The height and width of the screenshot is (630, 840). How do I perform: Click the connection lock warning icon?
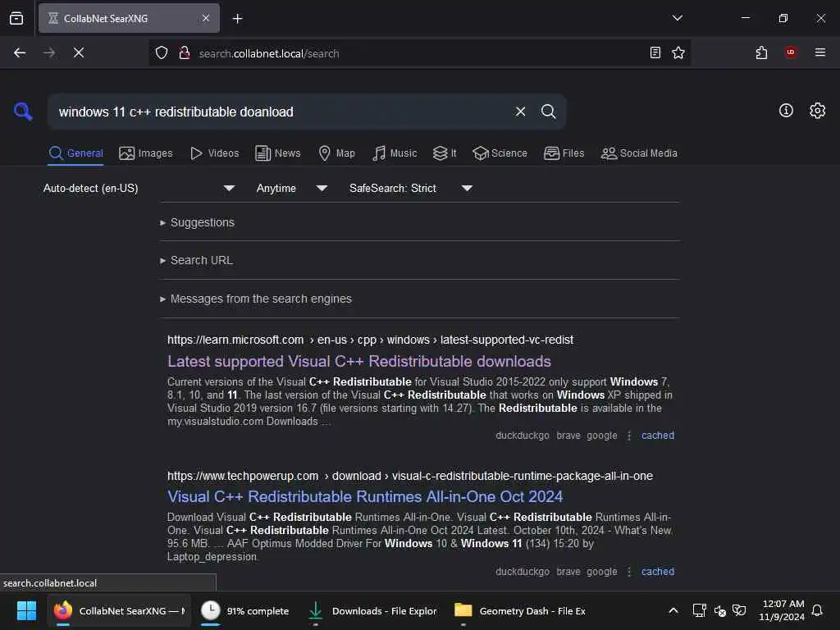click(x=185, y=52)
